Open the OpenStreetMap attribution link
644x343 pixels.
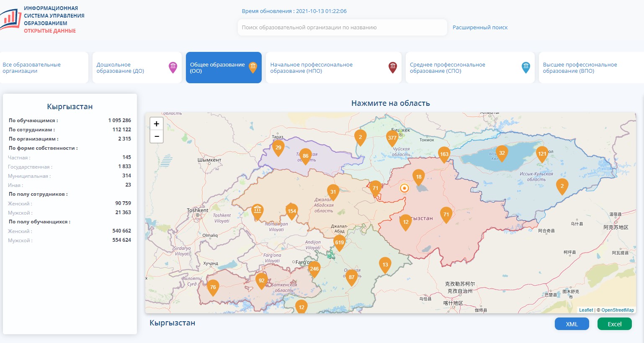tap(618, 310)
